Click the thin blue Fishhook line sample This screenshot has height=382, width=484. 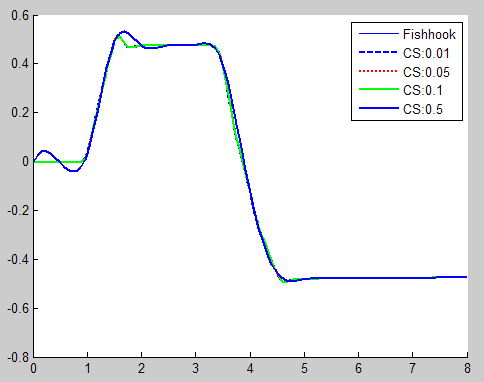[x=379, y=34]
